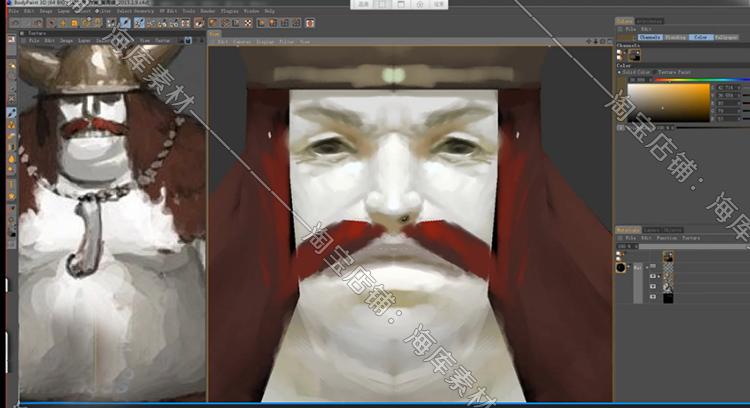The image size is (750, 408).
Task: Click the Channels swatch thumbnail in Colors panel
Action: [634, 55]
